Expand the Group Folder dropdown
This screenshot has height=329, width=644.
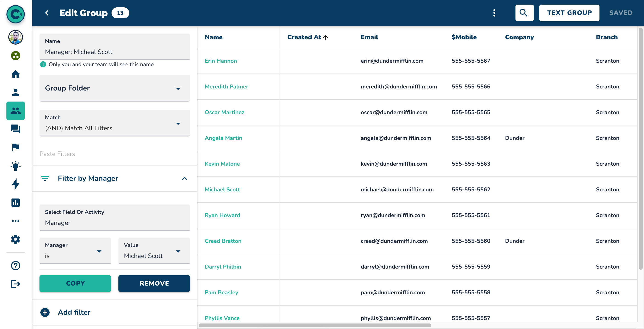tap(115, 88)
